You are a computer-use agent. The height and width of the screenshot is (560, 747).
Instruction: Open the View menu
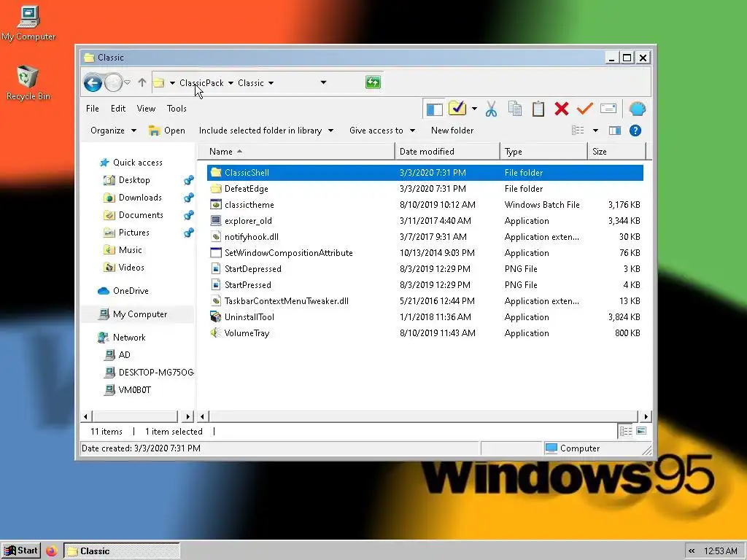pos(146,109)
